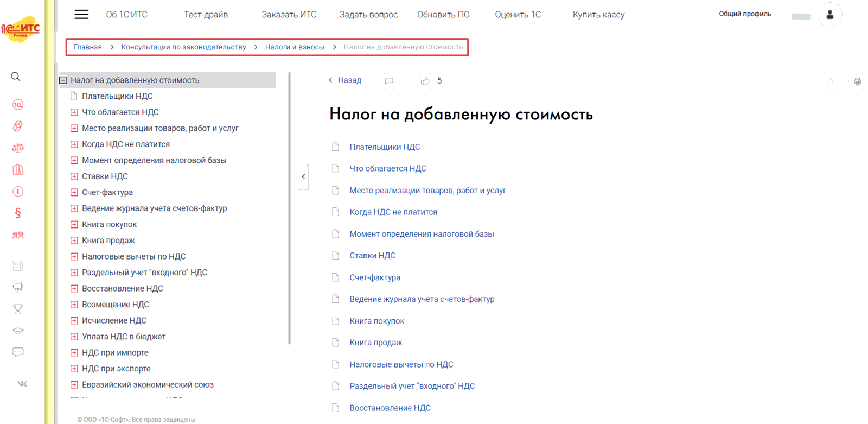Open Момент определения налоговой базы content link
The image size is (868, 424).
[x=422, y=234]
